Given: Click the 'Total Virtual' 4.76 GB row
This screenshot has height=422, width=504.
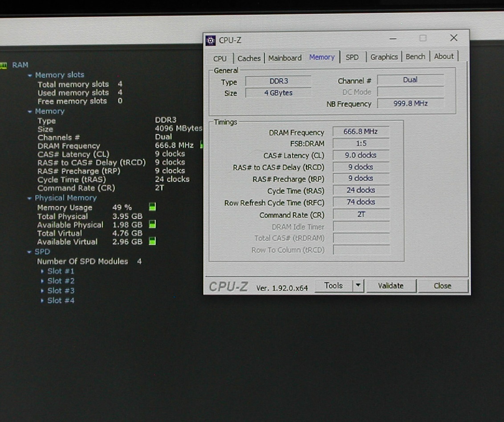Looking at the screenshot, I should pyautogui.click(x=89, y=233).
